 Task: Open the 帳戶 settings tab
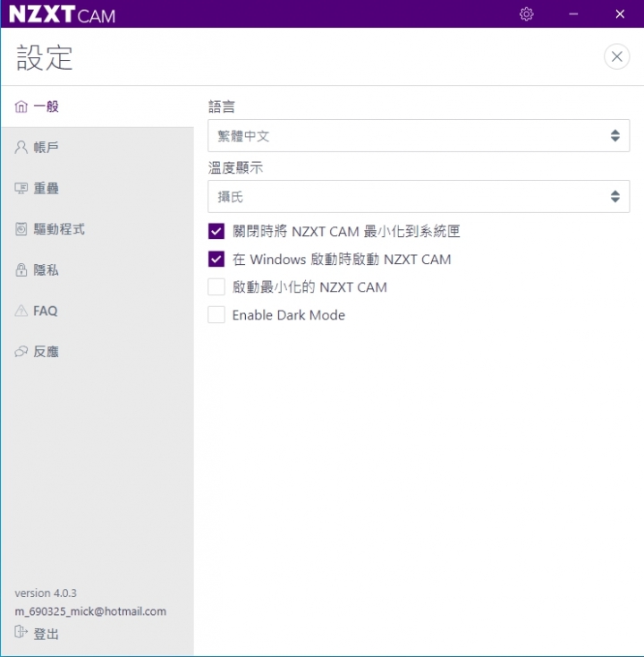pos(97,147)
